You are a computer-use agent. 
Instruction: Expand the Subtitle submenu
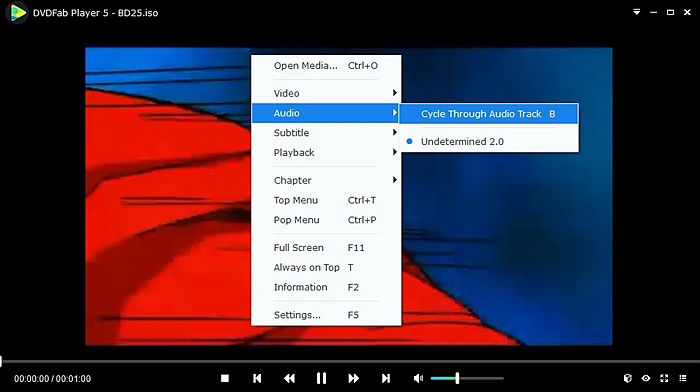[x=326, y=133]
